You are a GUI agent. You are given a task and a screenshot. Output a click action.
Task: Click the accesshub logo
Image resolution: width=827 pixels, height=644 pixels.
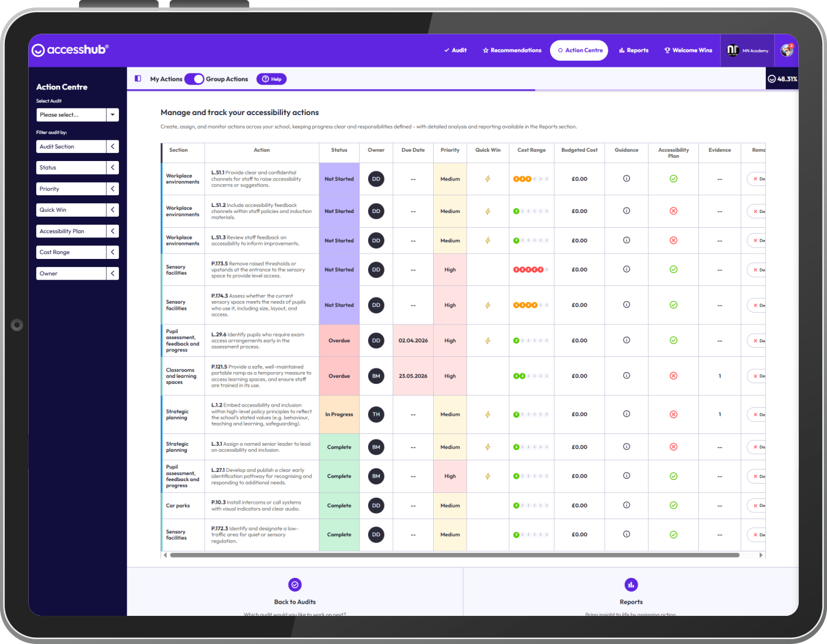70,50
